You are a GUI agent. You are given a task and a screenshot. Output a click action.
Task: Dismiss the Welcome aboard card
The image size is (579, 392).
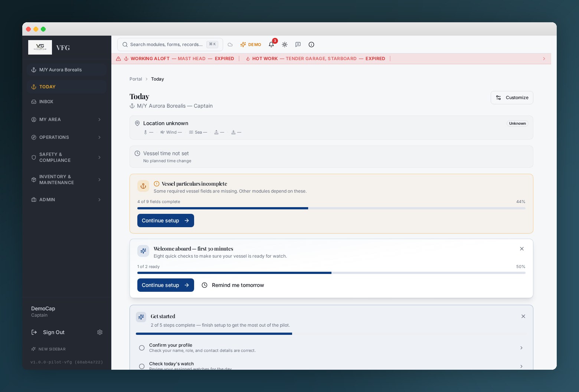(522, 249)
